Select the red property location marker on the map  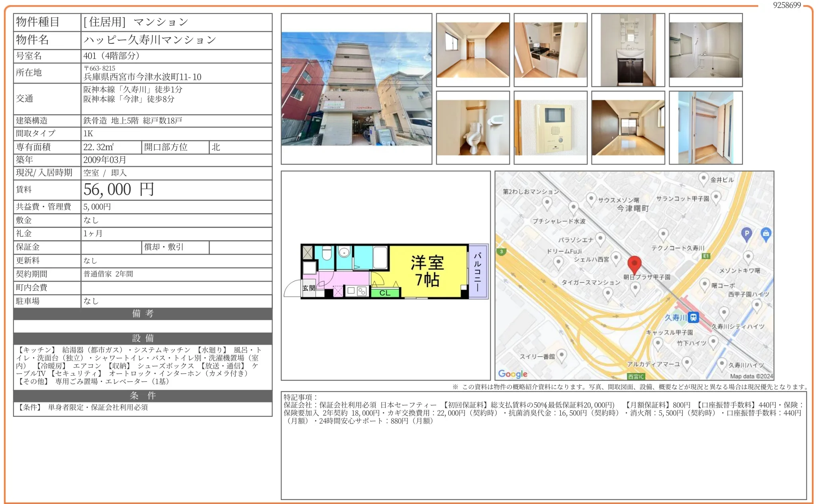635,263
